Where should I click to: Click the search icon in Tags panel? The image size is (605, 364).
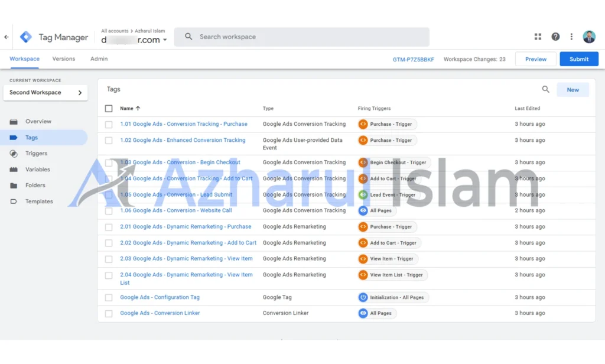(545, 90)
